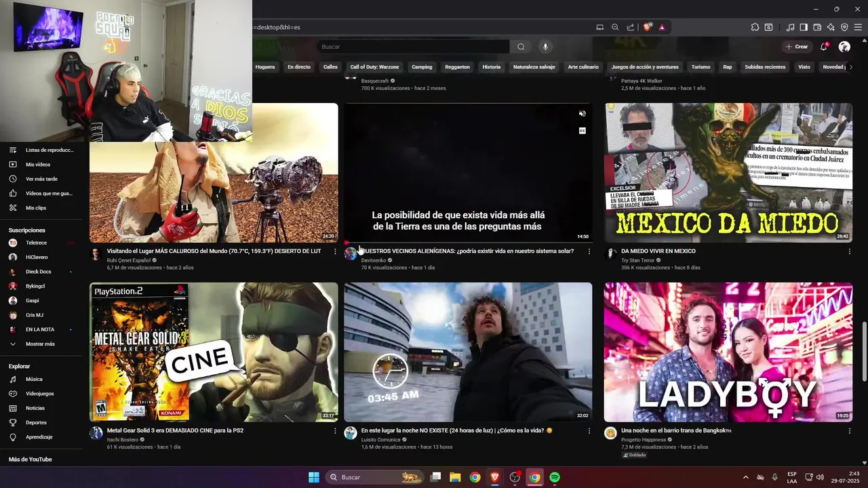Open the Dieck Docs subscription

click(39, 272)
